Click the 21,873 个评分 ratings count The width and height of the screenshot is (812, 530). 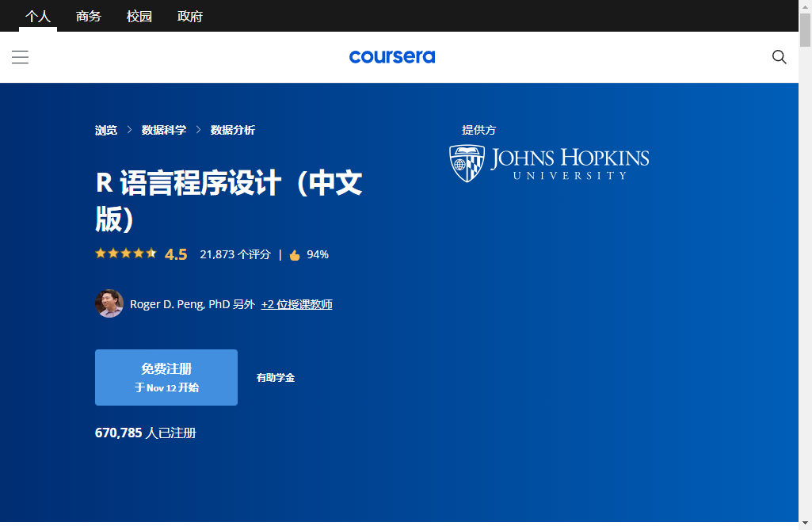[x=235, y=254]
